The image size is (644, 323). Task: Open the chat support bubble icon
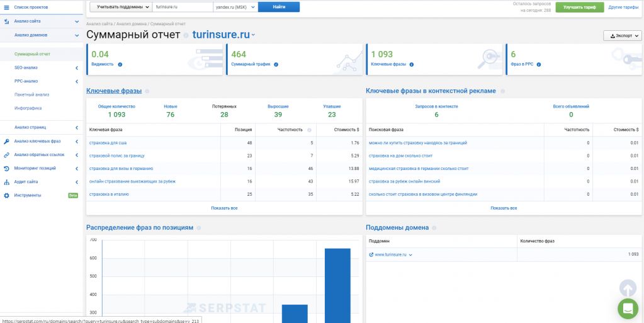click(x=628, y=309)
